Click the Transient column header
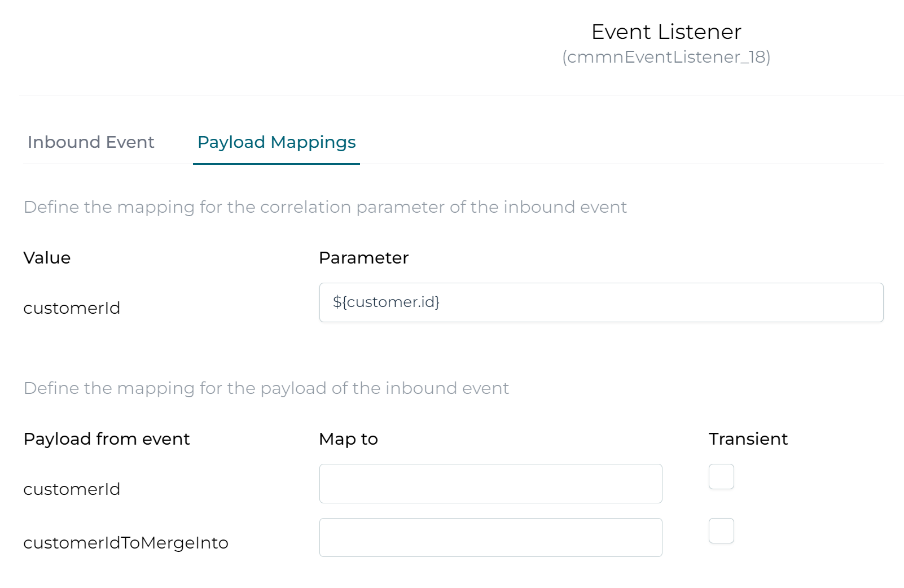 pyautogui.click(x=748, y=439)
